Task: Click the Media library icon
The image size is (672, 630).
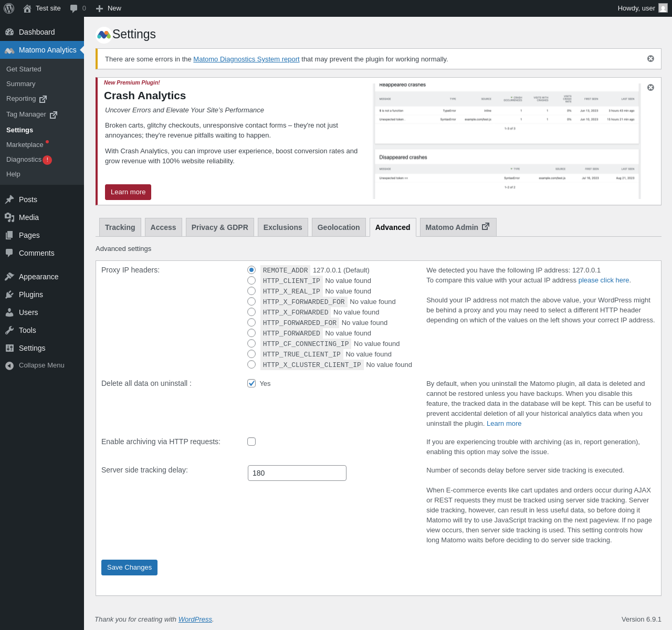Action: pos(9,217)
